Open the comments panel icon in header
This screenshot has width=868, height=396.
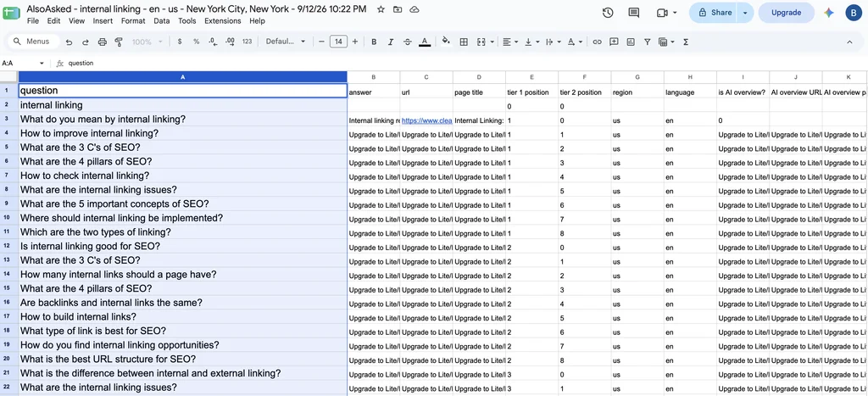(x=634, y=13)
